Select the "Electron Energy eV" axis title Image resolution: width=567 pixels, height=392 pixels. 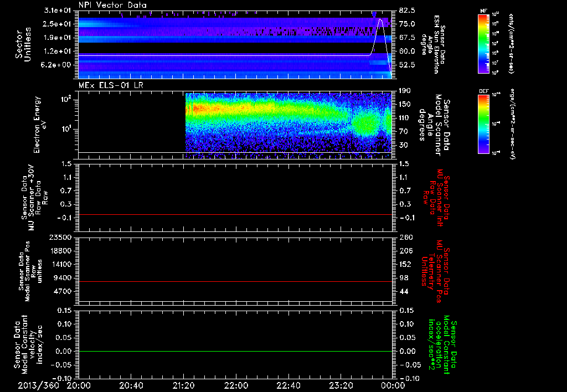pyautogui.click(x=40, y=125)
